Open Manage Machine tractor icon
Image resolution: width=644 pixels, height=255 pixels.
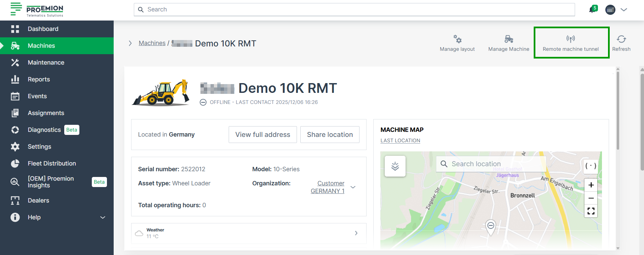508,39
